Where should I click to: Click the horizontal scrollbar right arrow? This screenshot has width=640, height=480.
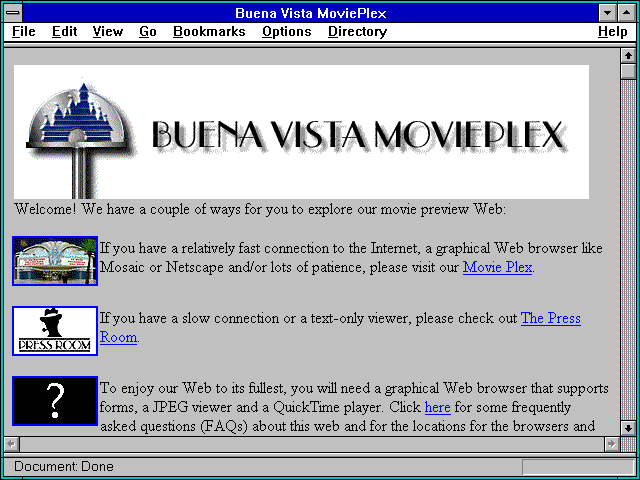(611, 444)
